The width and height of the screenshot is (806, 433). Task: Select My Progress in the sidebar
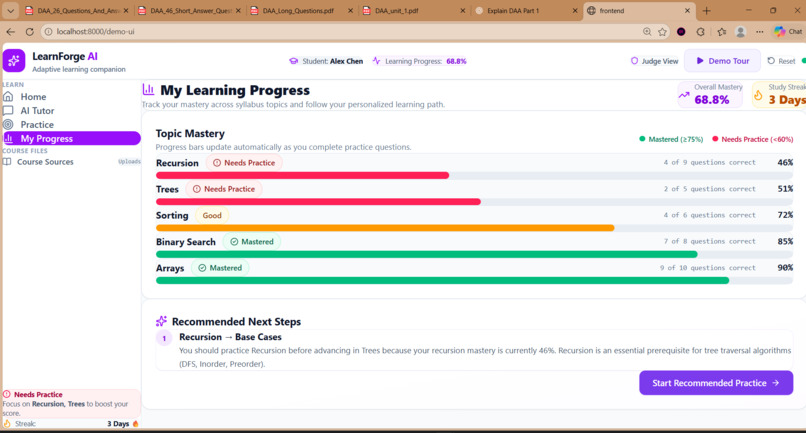71,138
